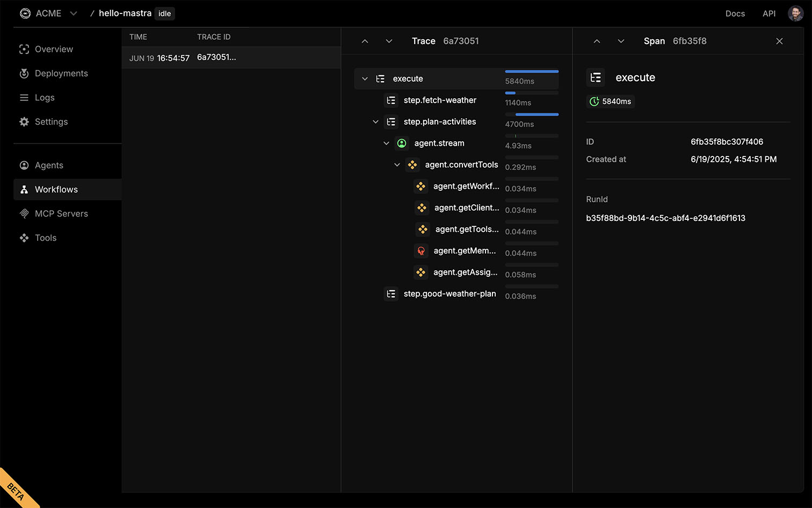Click the execute span icon in detail panel
The width and height of the screenshot is (812, 508).
(596, 77)
